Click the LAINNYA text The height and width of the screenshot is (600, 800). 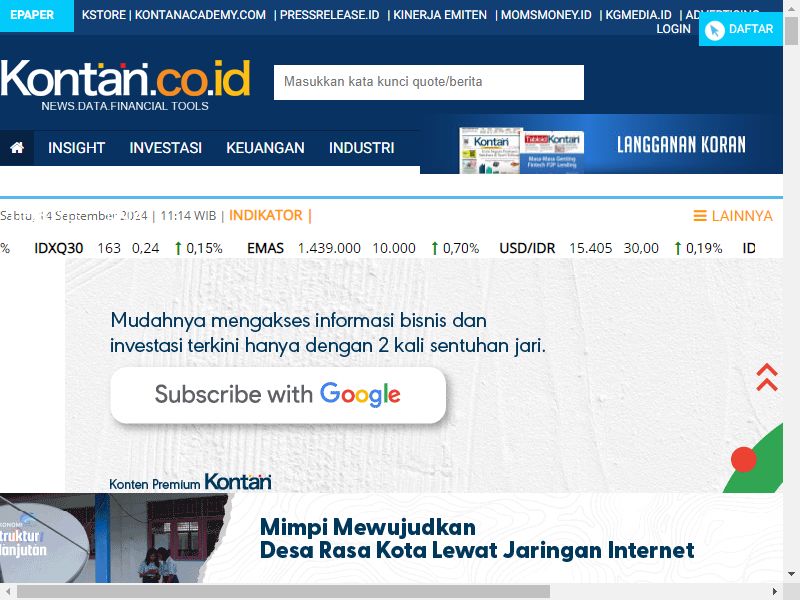click(x=742, y=216)
